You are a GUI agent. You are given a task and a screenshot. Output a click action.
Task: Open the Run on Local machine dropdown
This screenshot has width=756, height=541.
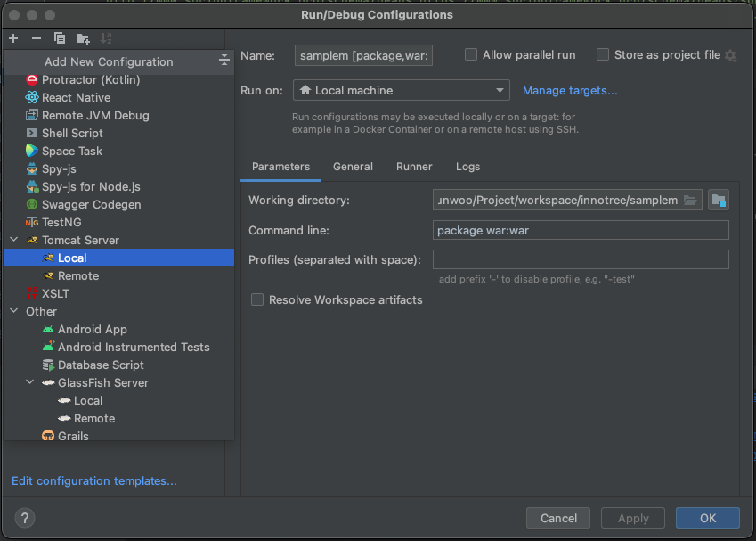[x=401, y=90]
